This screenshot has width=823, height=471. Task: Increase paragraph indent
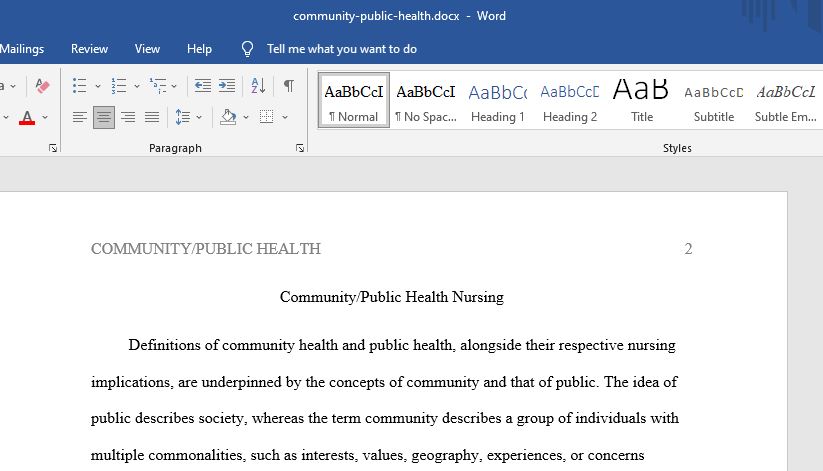(x=227, y=86)
